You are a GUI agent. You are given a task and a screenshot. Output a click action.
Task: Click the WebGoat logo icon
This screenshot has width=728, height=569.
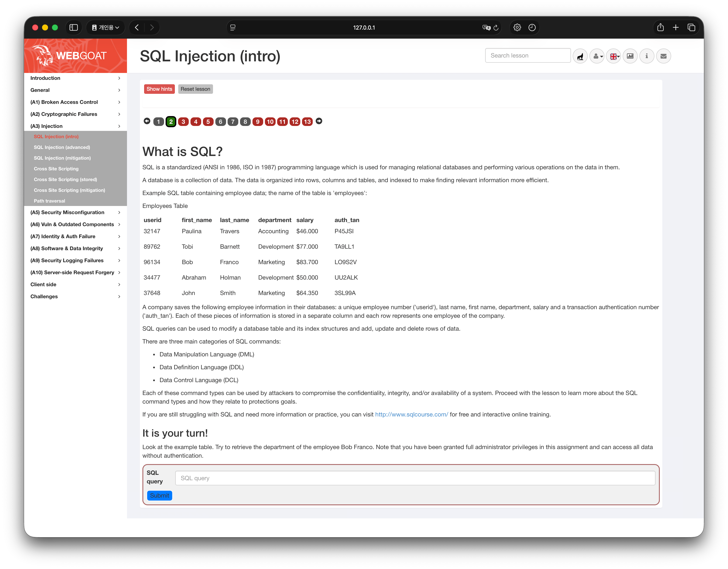coord(43,55)
